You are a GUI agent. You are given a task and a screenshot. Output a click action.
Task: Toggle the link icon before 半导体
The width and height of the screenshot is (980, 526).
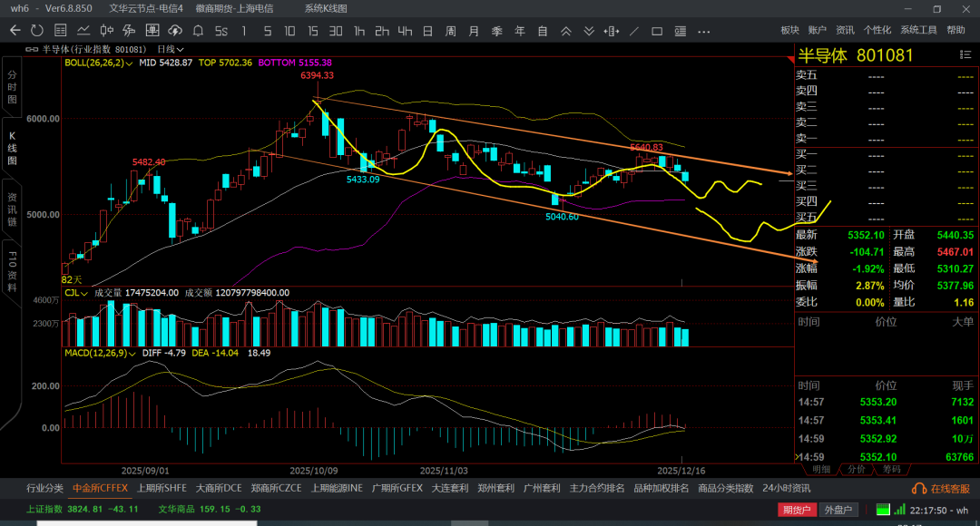pos(32,49)
